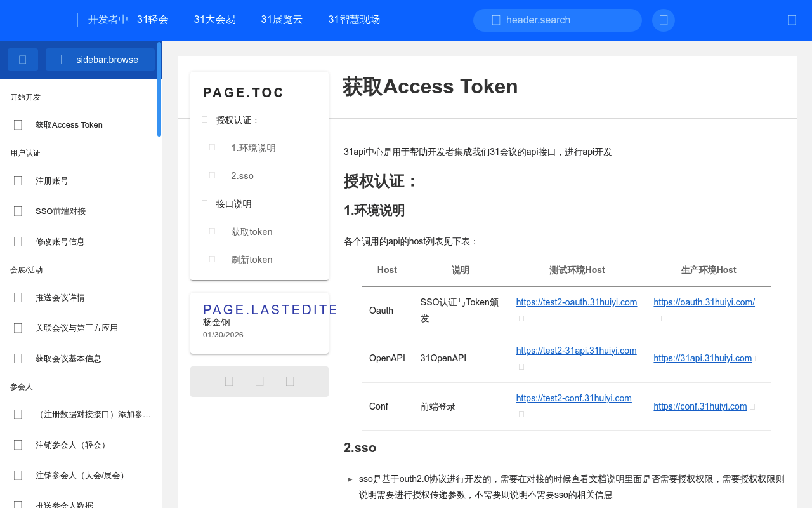Click the 测试环境Host table column header

[577, 270]
